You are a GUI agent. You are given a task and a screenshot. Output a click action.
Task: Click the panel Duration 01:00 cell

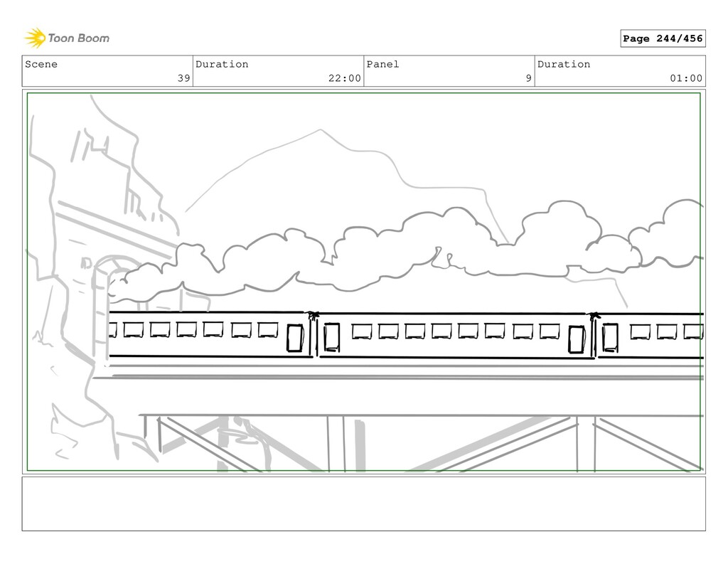point(620,71)
